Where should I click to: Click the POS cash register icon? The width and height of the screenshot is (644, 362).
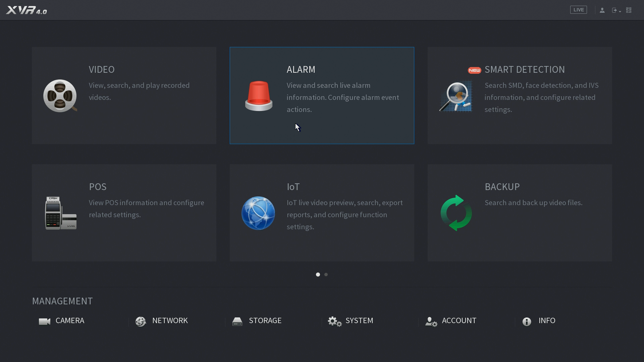click(x=61, y=213)
